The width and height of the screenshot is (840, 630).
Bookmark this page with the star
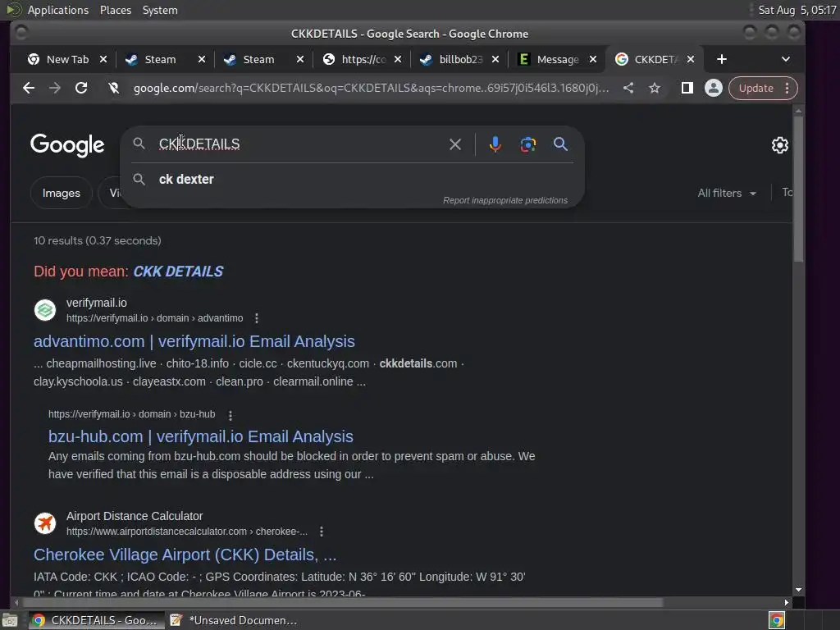point(655,88)
